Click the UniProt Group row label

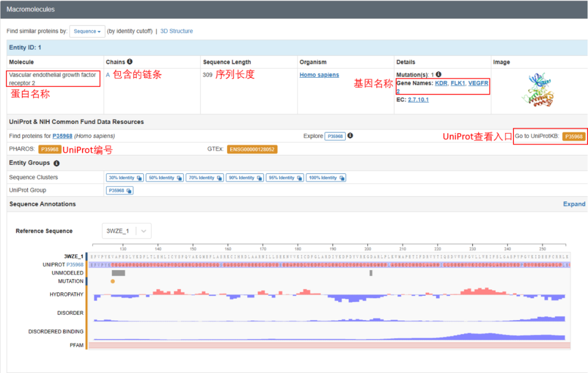click(27, 190)
